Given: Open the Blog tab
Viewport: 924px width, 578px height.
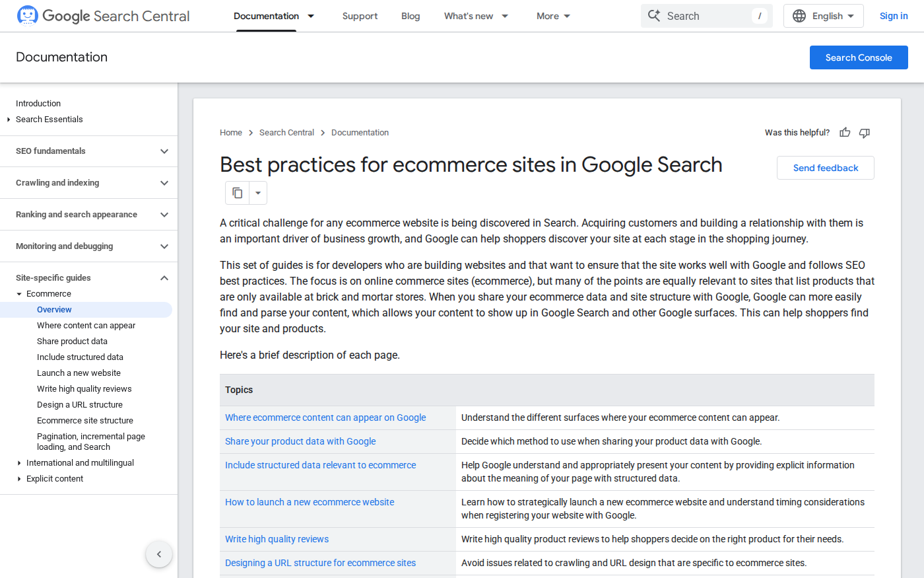Looking at the screenshot, I should pyautogui.click(x=411, y=16).
